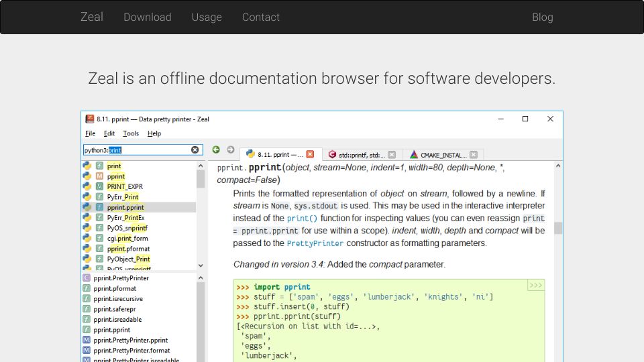Click the C++ icon on the std::printf tab
The width and height of the screenshot is (644, 362).
pyautogui.click(x=332, y=154)
